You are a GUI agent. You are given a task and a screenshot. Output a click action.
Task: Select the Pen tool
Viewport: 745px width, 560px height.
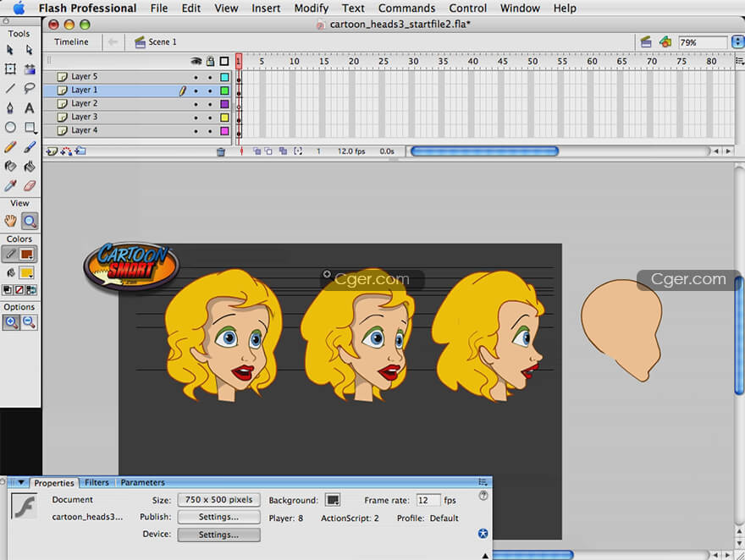pyautogui.click(x=10, y=107)
